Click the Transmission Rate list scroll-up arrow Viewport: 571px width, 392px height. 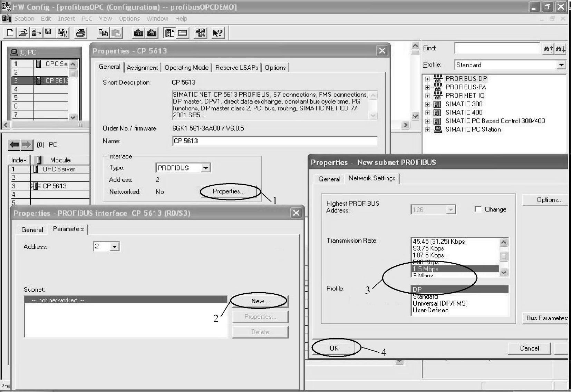[504, 242]
